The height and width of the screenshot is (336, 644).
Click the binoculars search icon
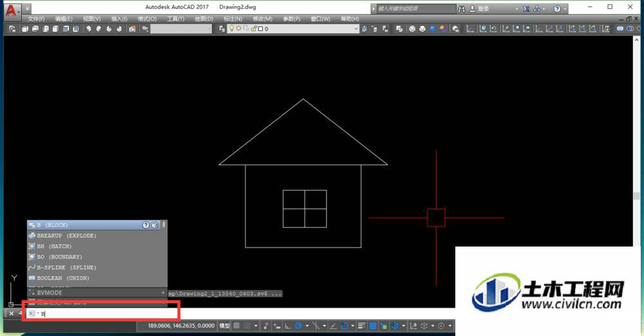click(462, 8)
